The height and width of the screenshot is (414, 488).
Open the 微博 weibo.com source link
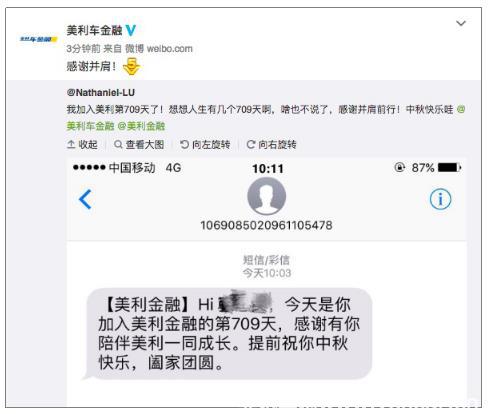[x=159, y=49]
